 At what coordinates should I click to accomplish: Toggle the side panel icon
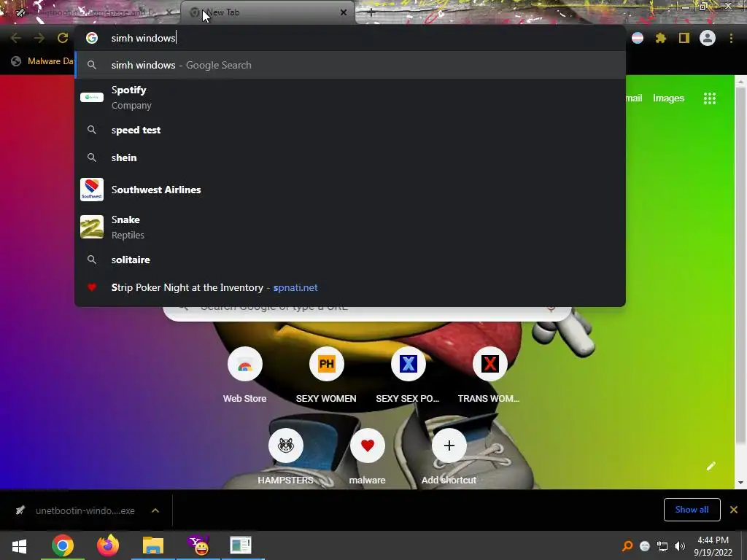click(684, 38)
